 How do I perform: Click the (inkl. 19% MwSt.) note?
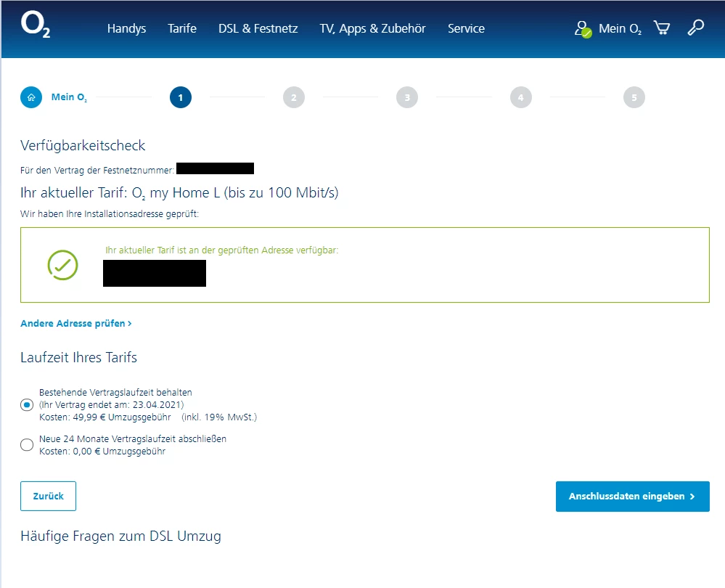tap(219, 417)
